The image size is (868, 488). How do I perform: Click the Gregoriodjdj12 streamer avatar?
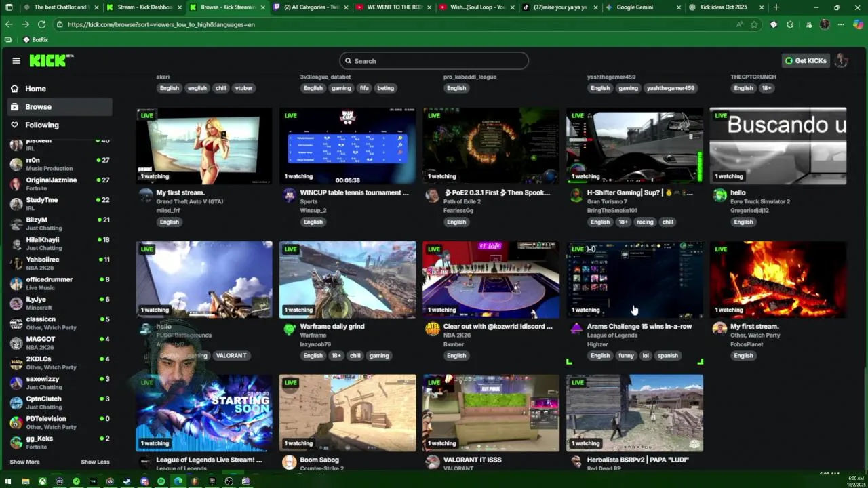[719, 196]
